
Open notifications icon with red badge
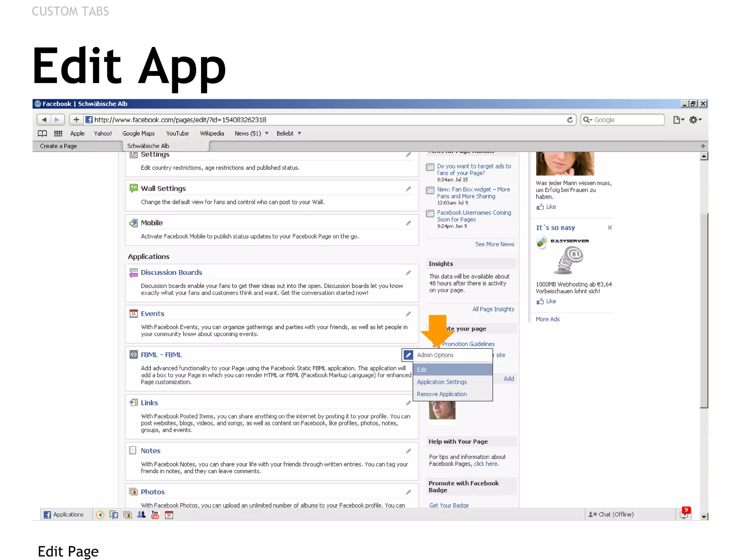[x=685, y=513]
